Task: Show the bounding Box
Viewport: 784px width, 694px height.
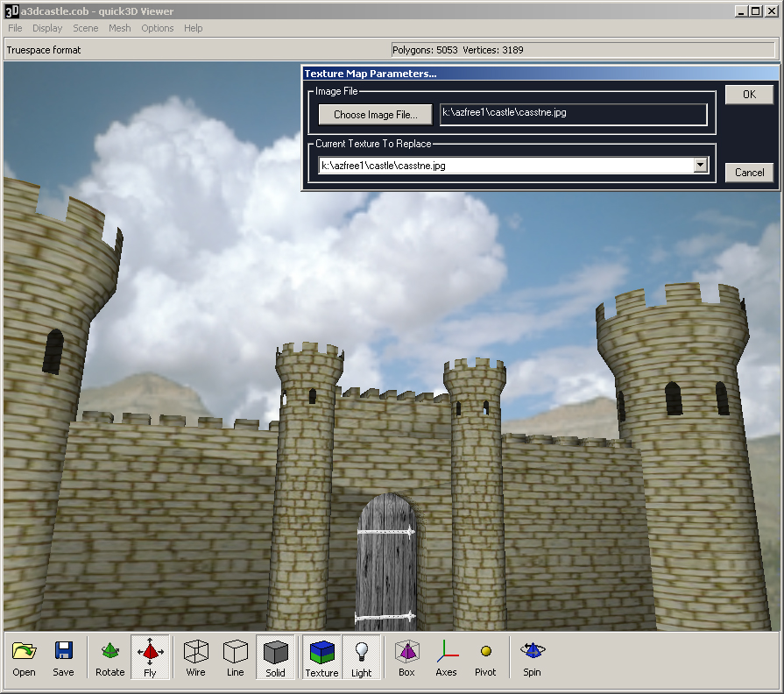Action: click(406, 658)
